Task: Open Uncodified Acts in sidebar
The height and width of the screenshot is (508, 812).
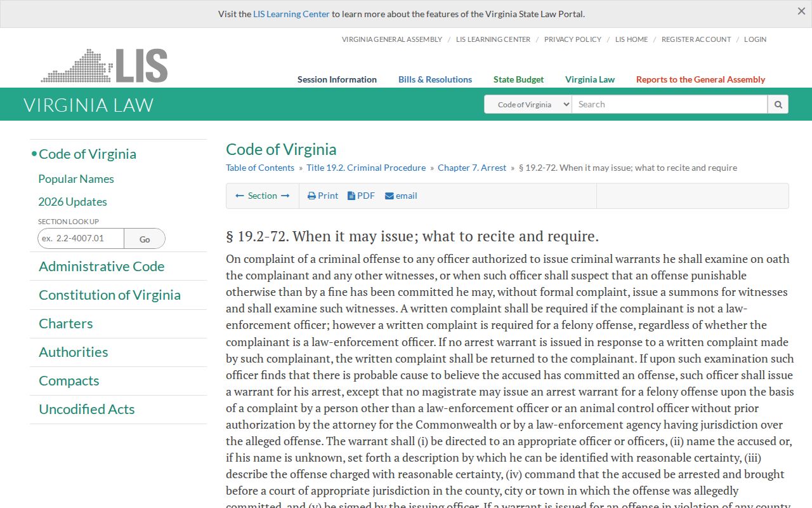Action: [87, 410]
